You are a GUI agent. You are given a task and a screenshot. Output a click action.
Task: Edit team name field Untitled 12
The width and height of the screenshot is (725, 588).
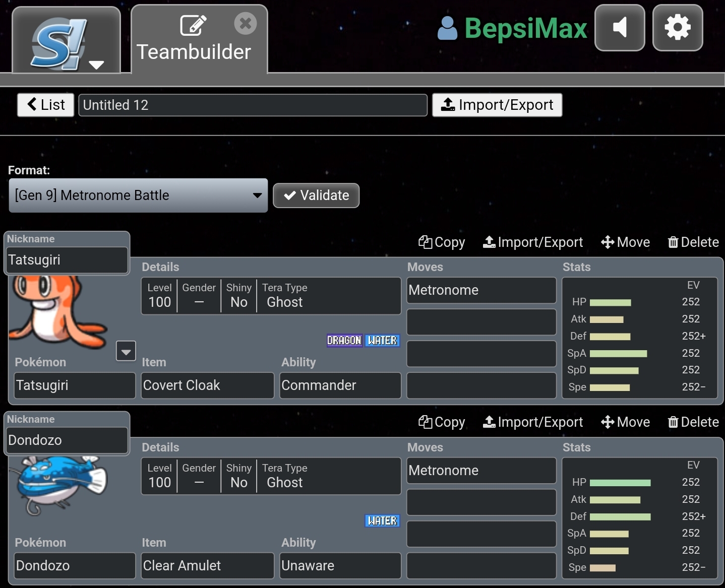[253, 105]
